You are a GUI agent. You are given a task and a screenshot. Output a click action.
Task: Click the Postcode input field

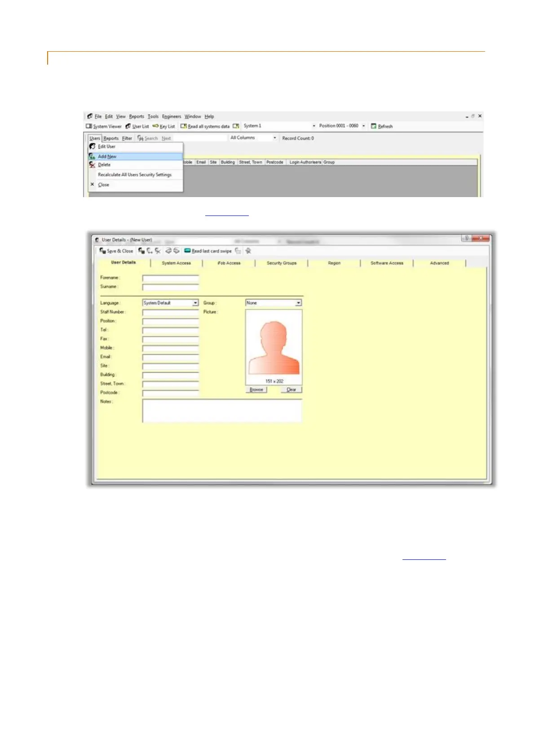coord(171,393)
